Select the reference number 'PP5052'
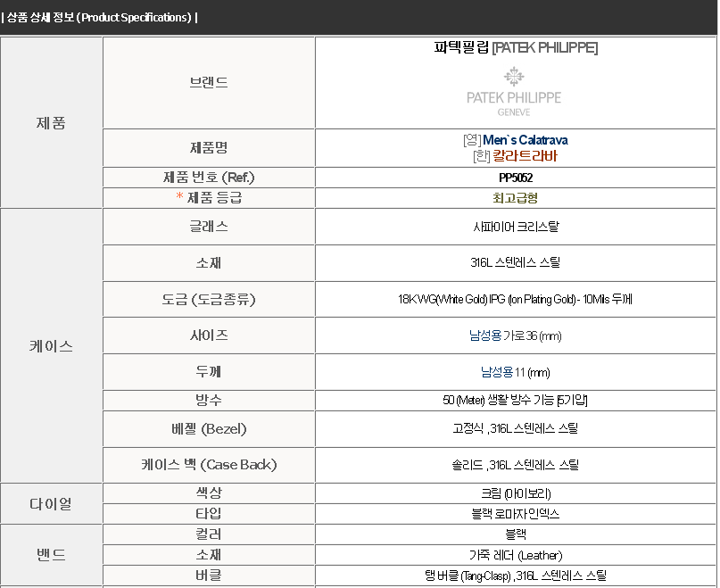 coord(516,178)
